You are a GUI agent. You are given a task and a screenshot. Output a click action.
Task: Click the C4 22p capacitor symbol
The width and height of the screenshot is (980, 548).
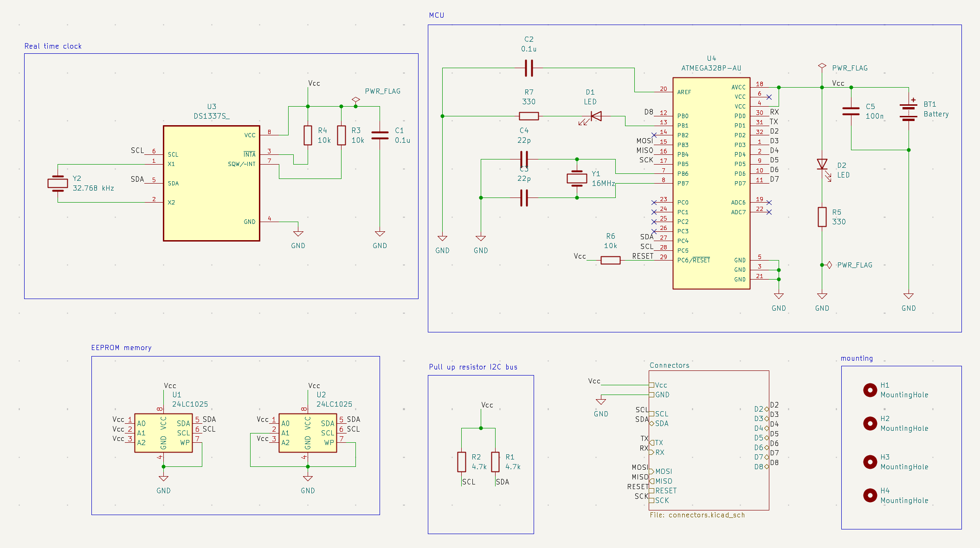(x=524, y=159)
